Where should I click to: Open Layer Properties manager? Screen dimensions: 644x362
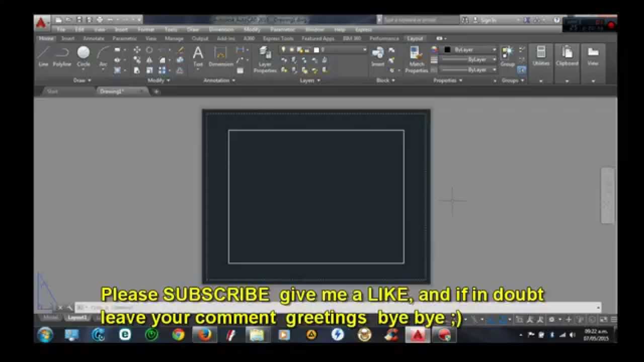[x=265, y=59]
